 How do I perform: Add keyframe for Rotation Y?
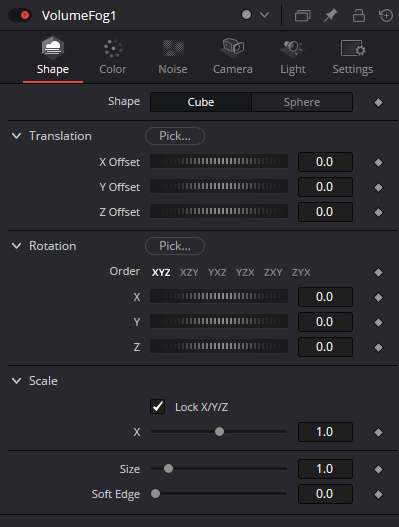[378, 322]
